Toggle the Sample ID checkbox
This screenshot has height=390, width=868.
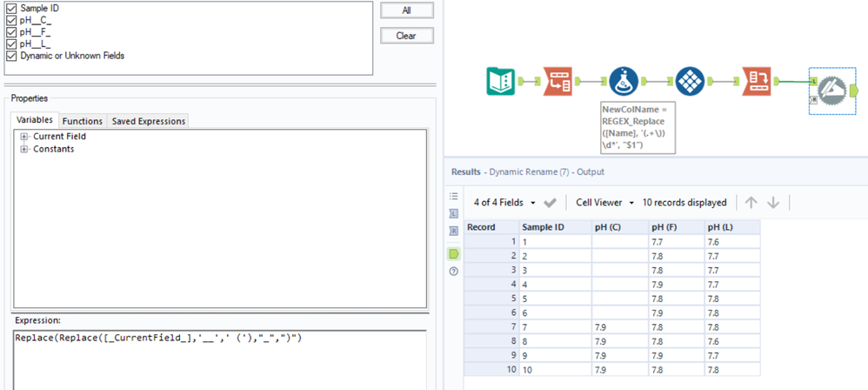[11, 9]
